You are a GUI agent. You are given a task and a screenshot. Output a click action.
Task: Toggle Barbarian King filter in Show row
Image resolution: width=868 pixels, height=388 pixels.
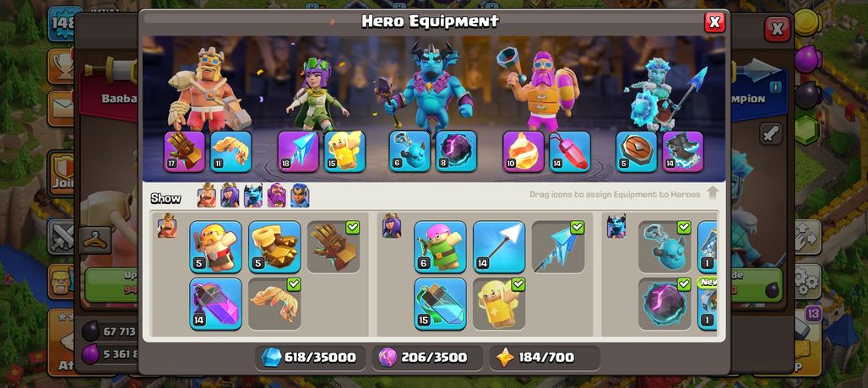tap(207, 195)
